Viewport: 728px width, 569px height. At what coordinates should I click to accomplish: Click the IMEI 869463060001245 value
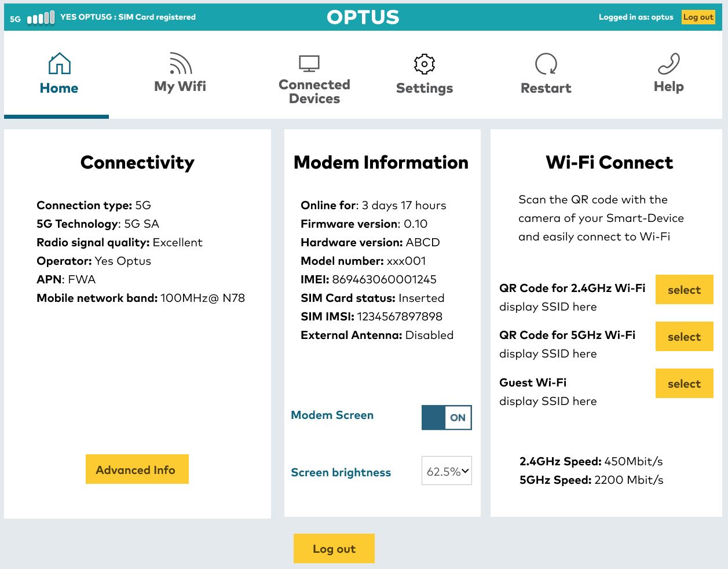(385, 279)
